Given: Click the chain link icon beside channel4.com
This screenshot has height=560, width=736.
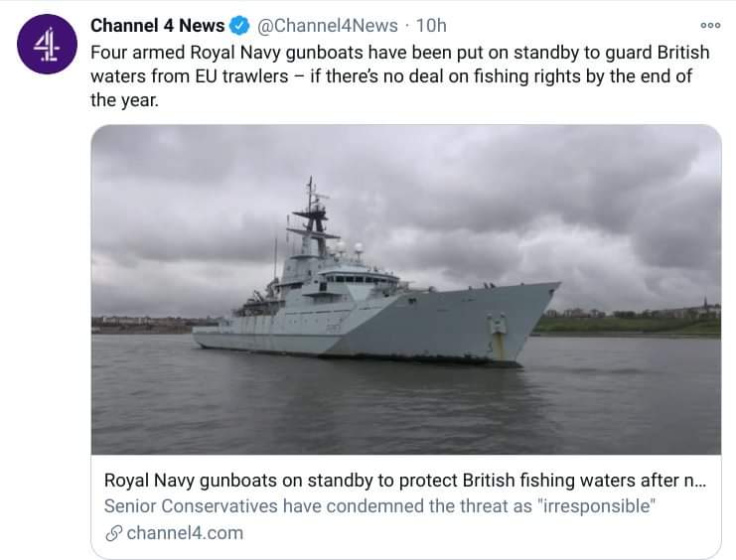Looking at the screenshot, I should coord(112,533).
